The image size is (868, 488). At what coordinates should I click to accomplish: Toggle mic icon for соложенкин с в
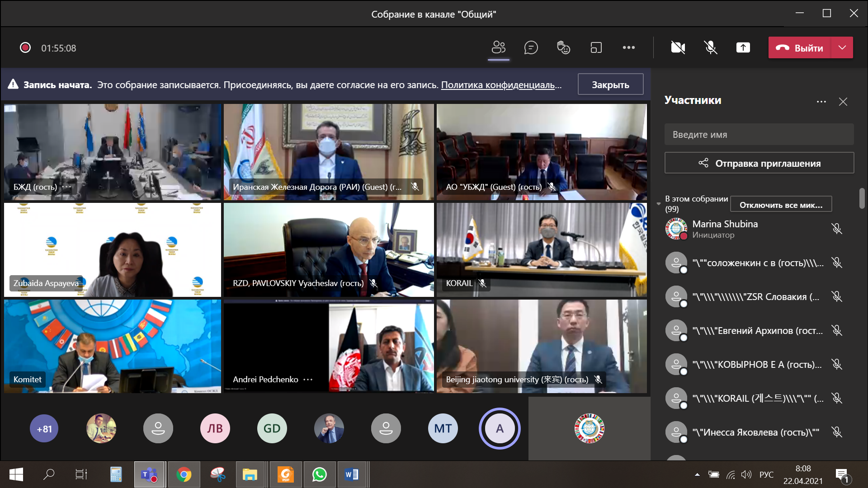837,263
